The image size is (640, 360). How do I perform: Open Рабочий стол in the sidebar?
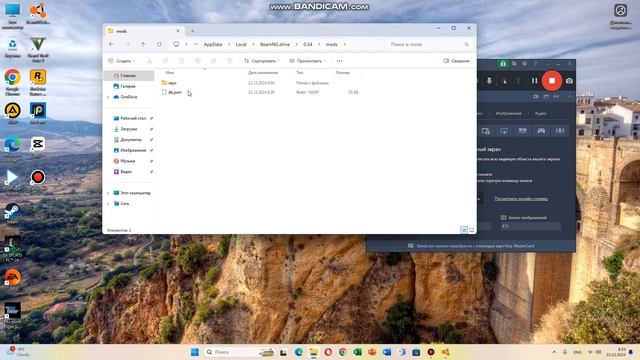click(x=130, y=118)
